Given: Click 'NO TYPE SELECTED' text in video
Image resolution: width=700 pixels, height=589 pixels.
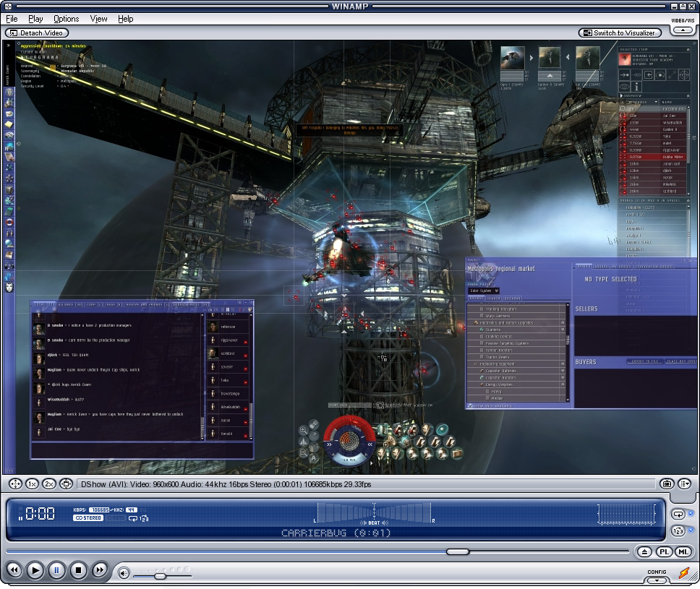Looking at the screenshot, I should [x=611, y=279].
